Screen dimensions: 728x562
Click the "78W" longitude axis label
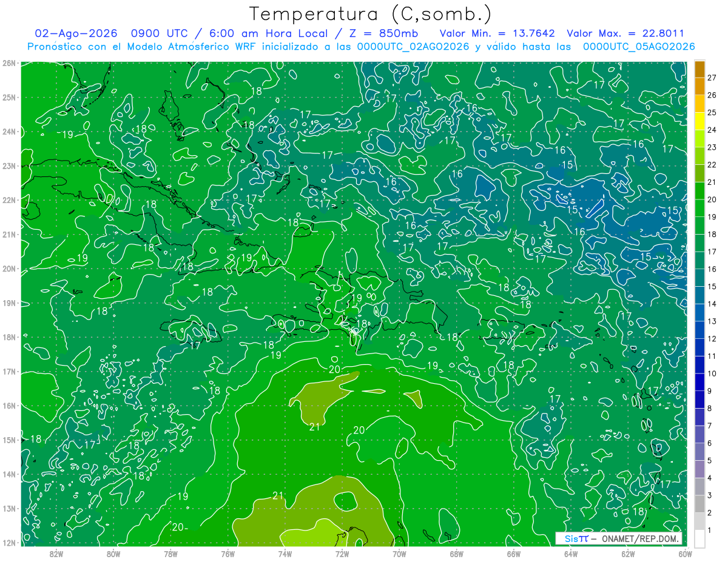(170, 554)
